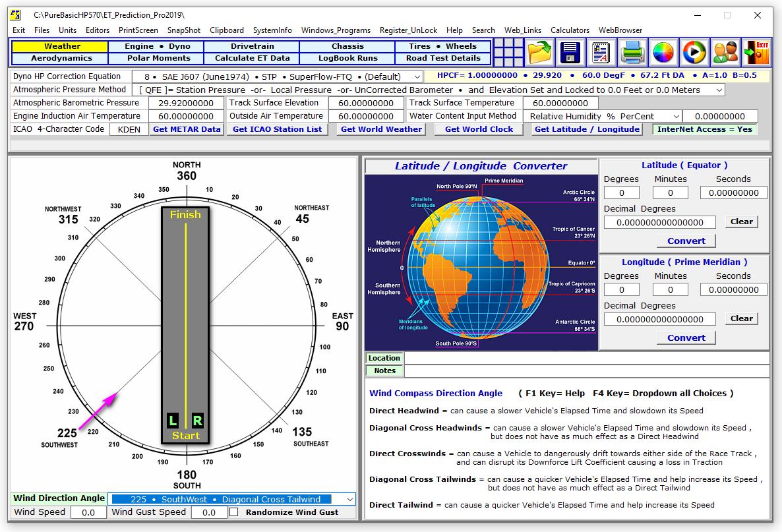Open the Clipboard menu
The height and width of the screenshot is (532, 782).
point(226,30)
